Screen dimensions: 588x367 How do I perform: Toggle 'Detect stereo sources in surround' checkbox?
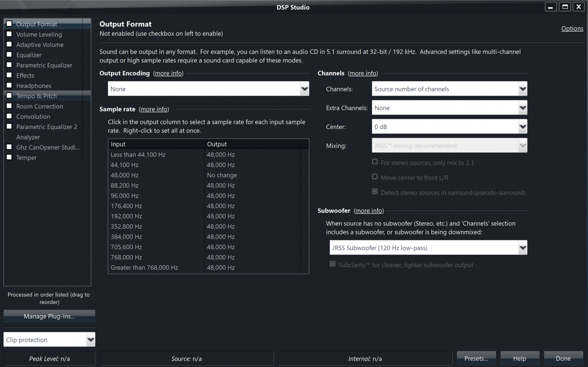[375, 192]
